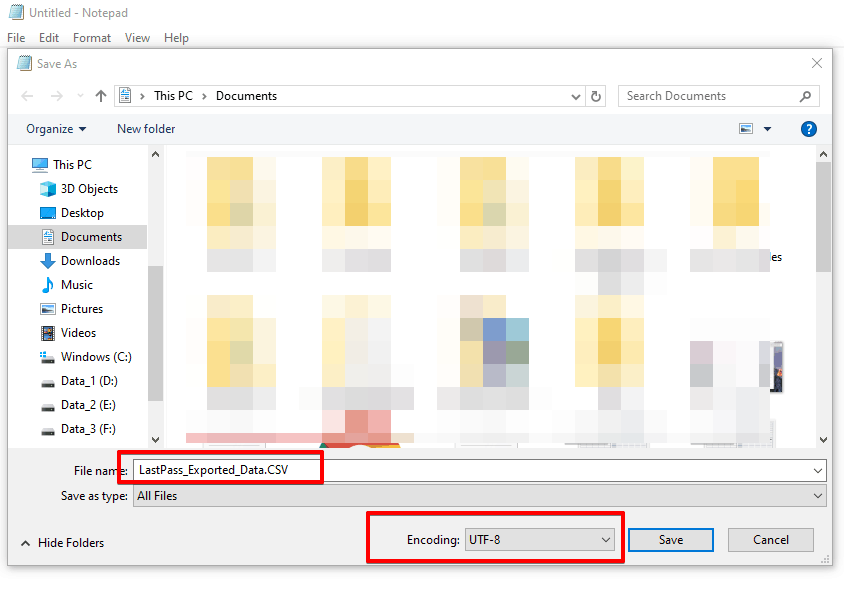844x594 pixels.
Task: Collapse the folder pane with Hide Folders
Action: point(62,543)
